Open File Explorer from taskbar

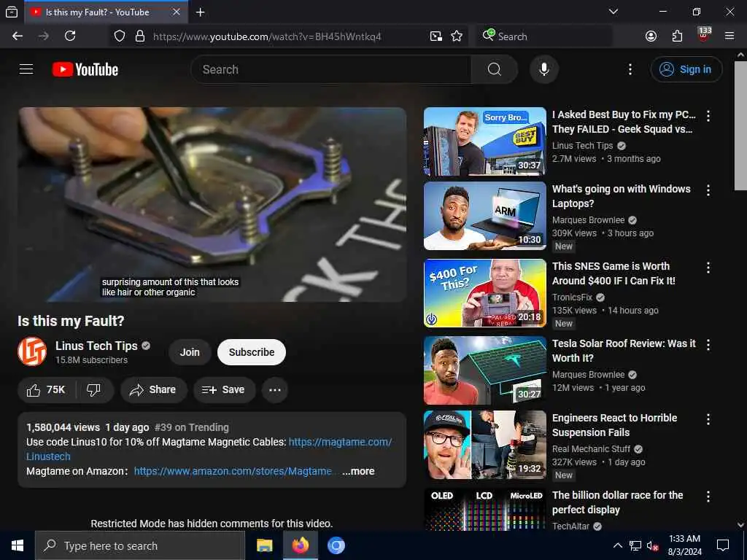pyautogui.click(x=264, y=545)
